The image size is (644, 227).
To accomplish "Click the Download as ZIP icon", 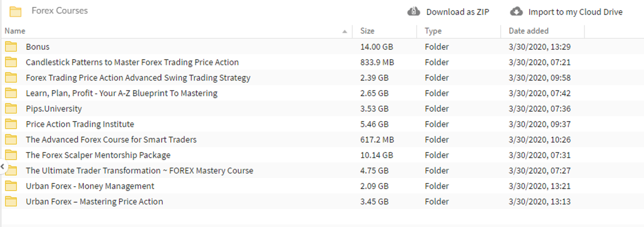I will point(413,11).
